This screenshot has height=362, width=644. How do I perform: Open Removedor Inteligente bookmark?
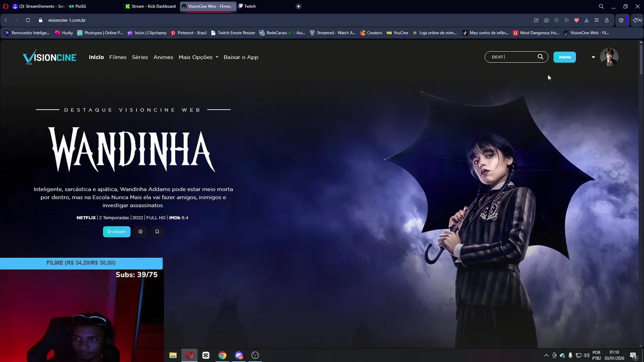click(27, 33)
